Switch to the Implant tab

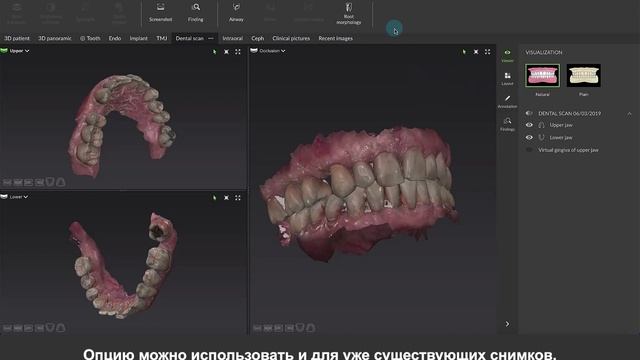(138, 38)
